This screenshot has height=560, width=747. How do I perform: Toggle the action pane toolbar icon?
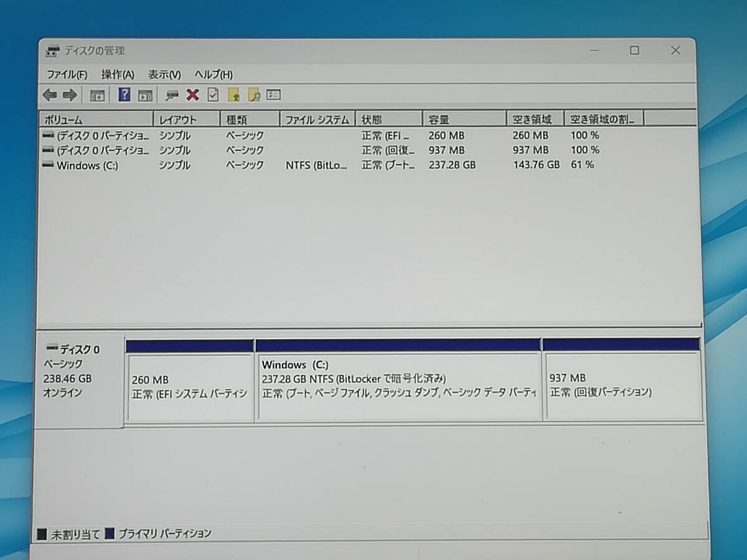[145, 95]
